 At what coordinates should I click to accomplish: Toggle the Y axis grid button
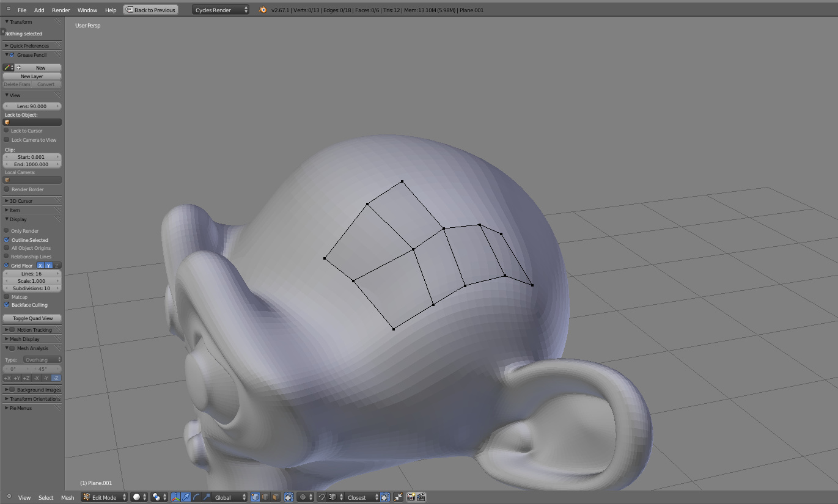(x=49, y=266)
